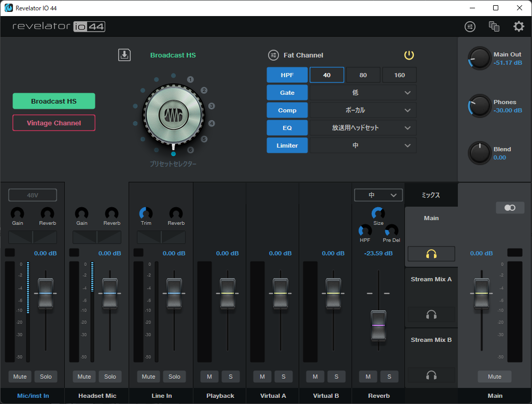Mute the Mic/inst In channel
Viewport: 532px width, 404px height.
pyautogui.click(x=20, y=377)
